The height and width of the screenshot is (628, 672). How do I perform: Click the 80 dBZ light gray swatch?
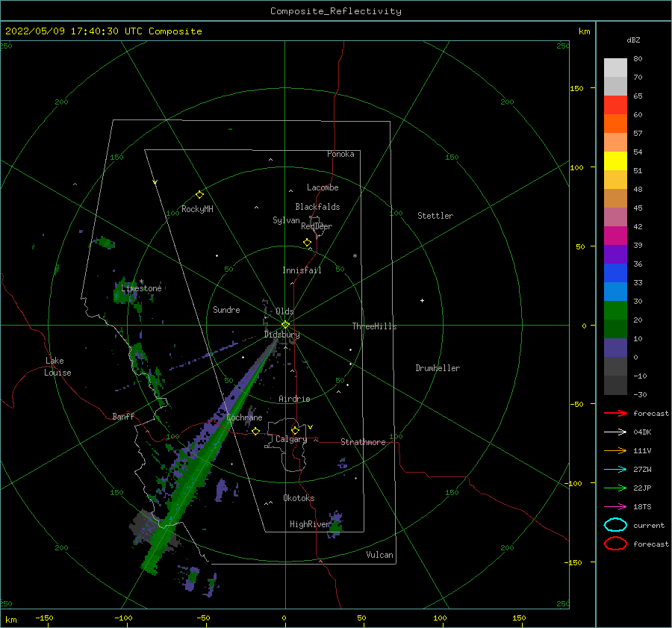(615, 68)
